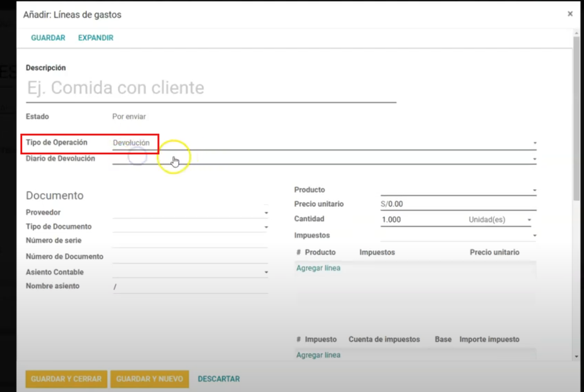
Task: Close the Líneas de gastos dialog
Action: point(570,14)
